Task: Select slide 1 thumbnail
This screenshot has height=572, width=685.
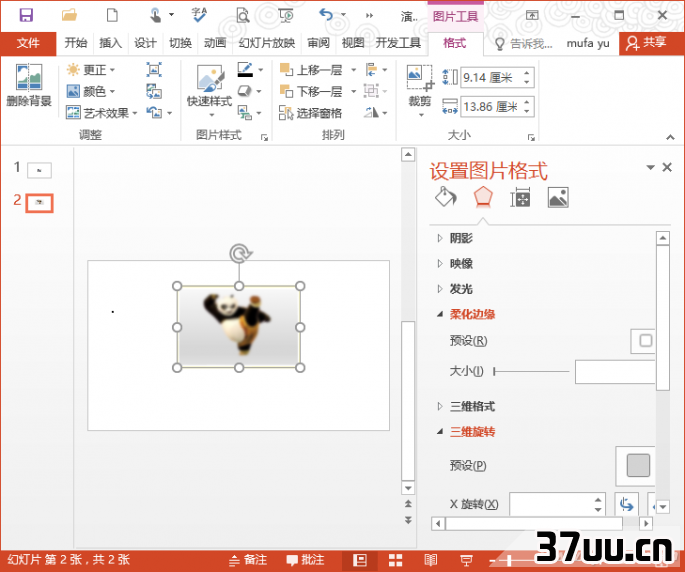Action: tap(39, 170)
